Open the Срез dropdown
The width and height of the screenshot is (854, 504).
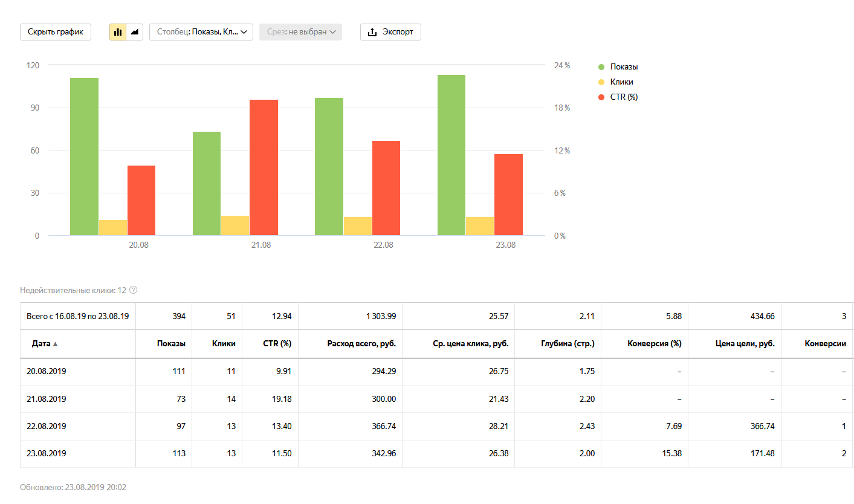click(x=300, y=32)
